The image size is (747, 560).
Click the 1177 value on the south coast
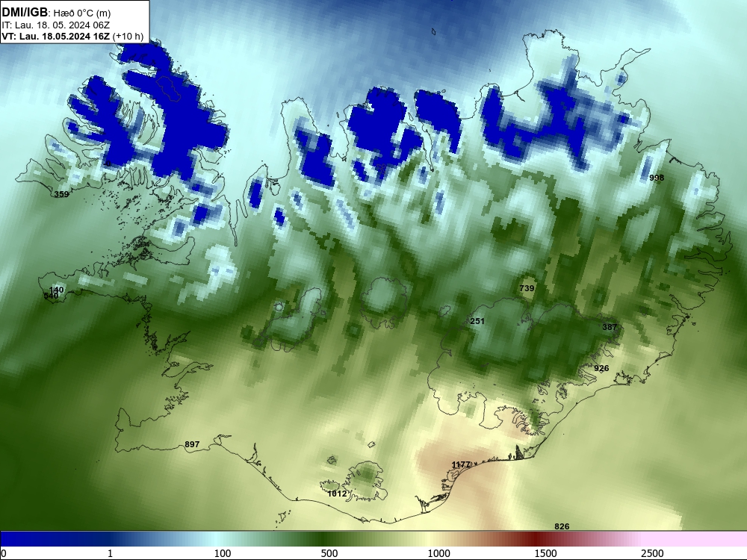tap(461, 464)
